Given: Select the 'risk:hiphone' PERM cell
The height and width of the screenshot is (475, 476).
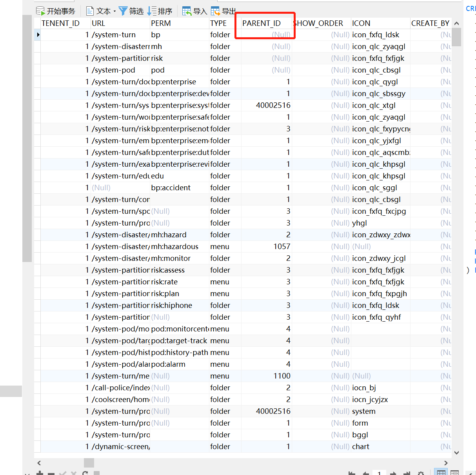Looking at the screenshot, I should point(180,305).
